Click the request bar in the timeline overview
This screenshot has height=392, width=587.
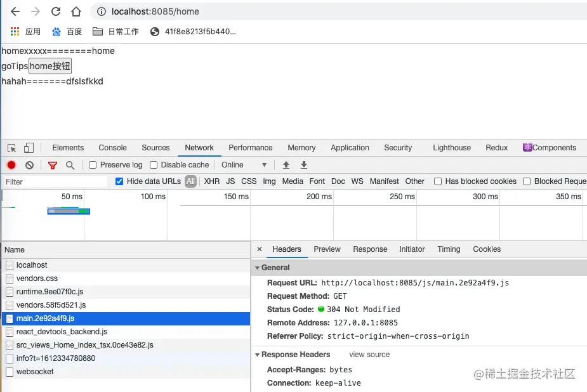pyautogui.click(x=69, y=211)
